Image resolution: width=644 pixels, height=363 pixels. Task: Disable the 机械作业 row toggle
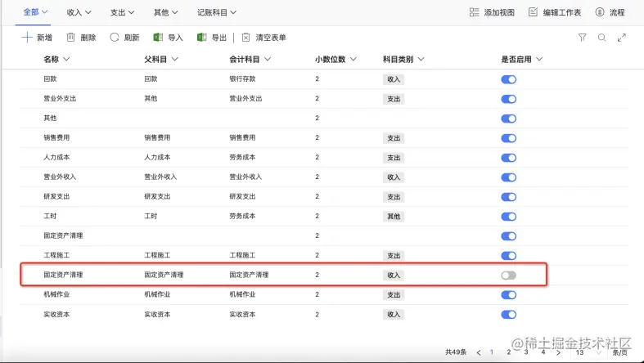[508, 295]
